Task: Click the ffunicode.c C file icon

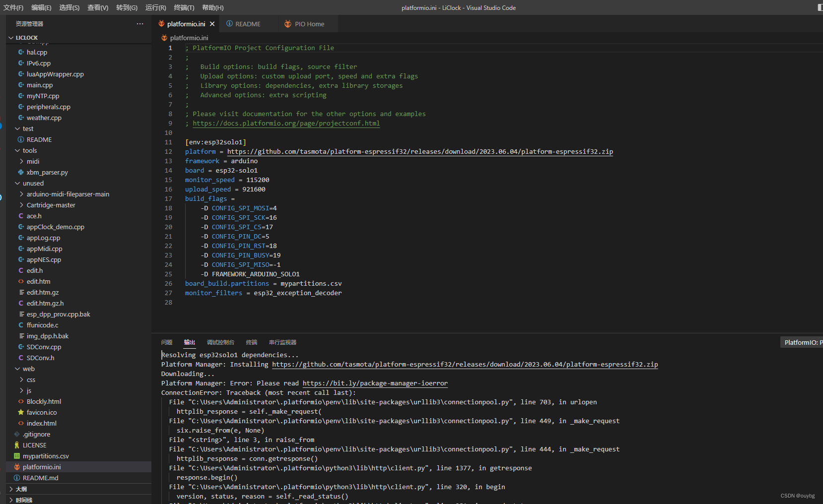Action: [21, 325]
